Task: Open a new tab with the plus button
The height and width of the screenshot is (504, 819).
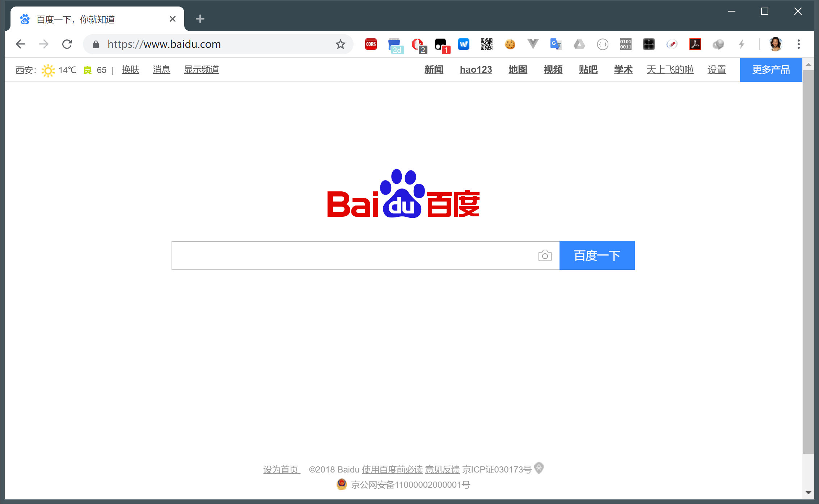Action: [200, 19]
